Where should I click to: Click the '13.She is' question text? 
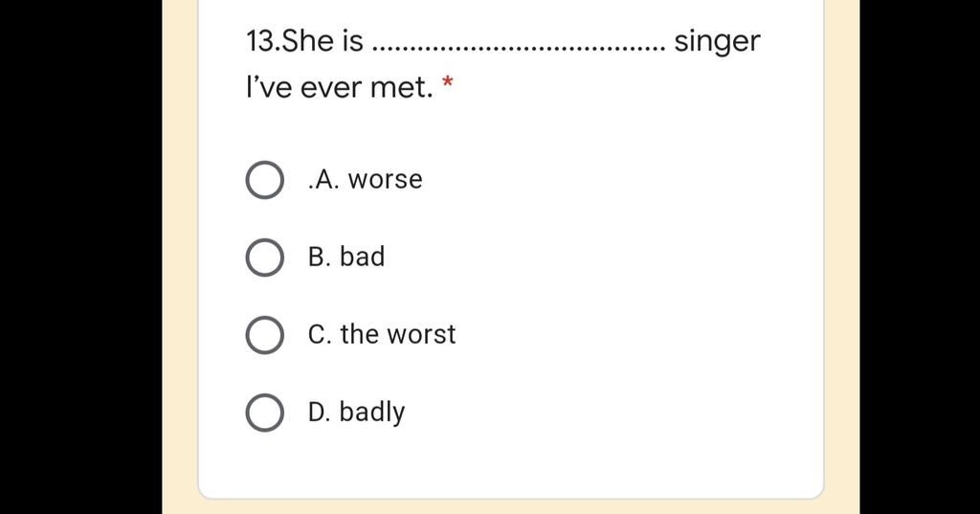point(304,41)
